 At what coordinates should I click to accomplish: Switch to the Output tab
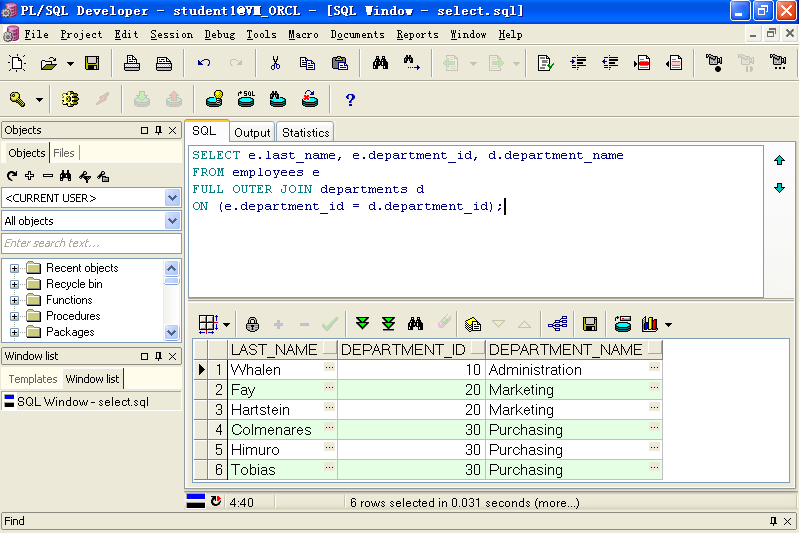pos(252,132)
